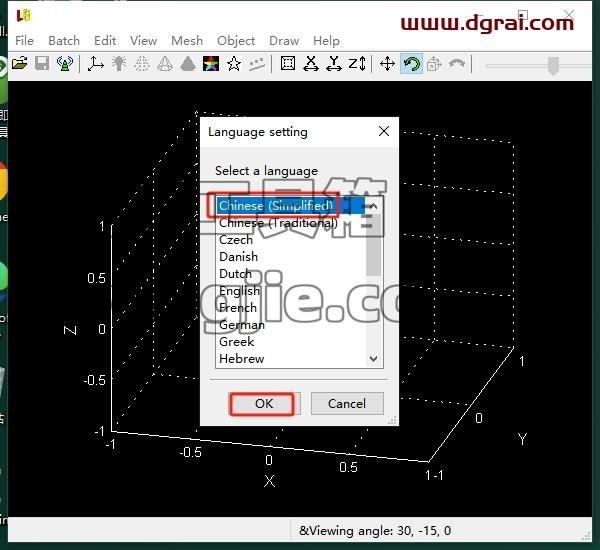Select English in the language list

[x=290, y=291]
